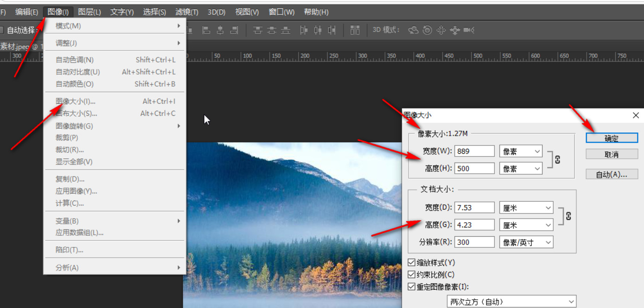The image size is (644, 308).
Task: Click resolution field showing 300
Action: click(x=474, y=242)
